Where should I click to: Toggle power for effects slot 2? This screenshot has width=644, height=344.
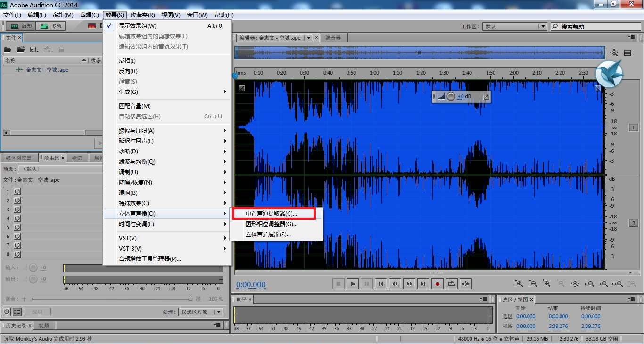17,200
